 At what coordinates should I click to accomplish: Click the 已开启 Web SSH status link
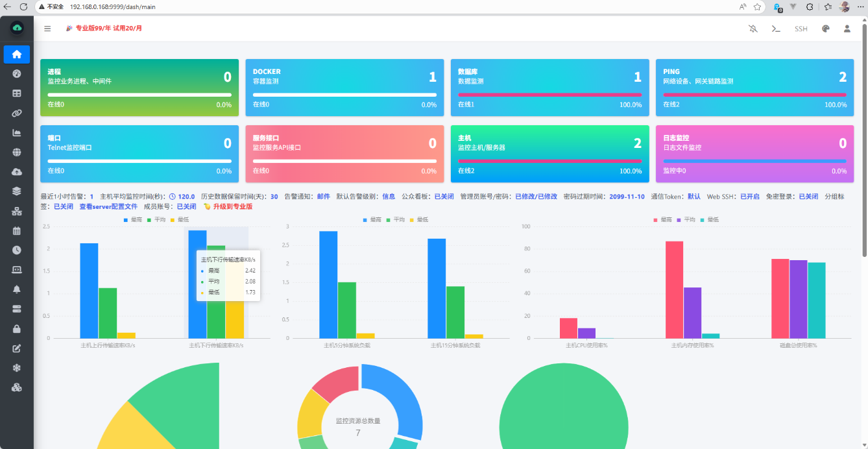[x=749, y=196]
